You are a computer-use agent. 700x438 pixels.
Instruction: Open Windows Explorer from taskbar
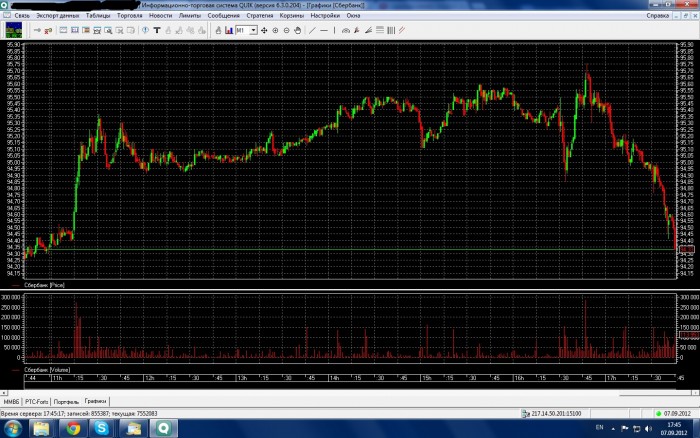click(42, 429)
